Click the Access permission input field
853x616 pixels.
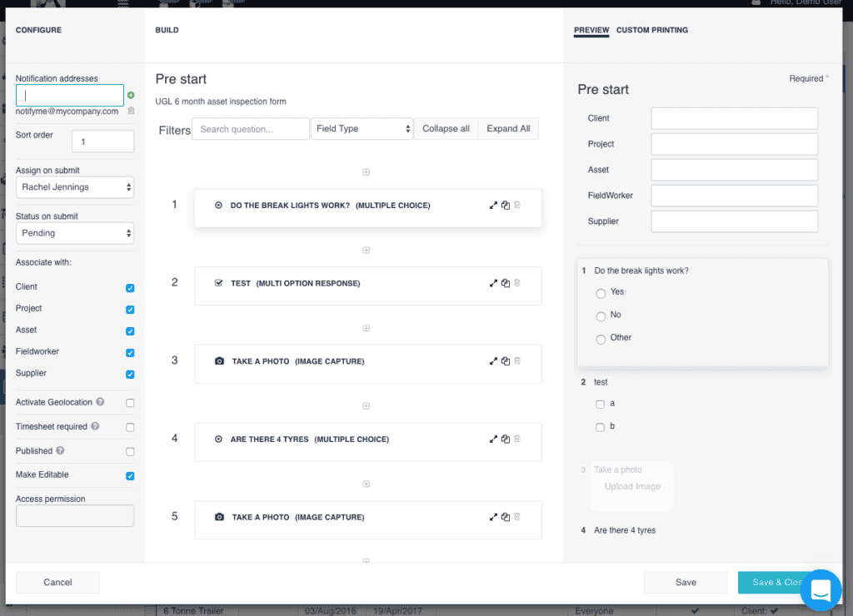pos(74,515)
